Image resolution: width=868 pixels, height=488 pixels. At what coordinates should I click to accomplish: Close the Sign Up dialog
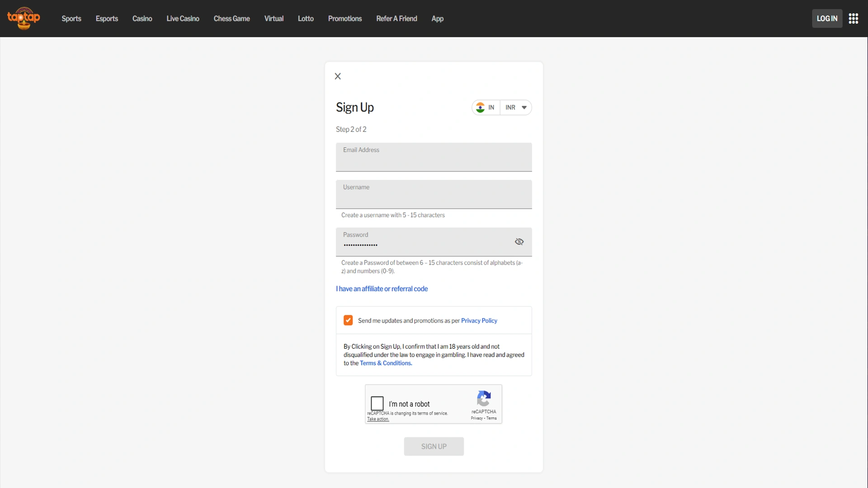point(338,76)
